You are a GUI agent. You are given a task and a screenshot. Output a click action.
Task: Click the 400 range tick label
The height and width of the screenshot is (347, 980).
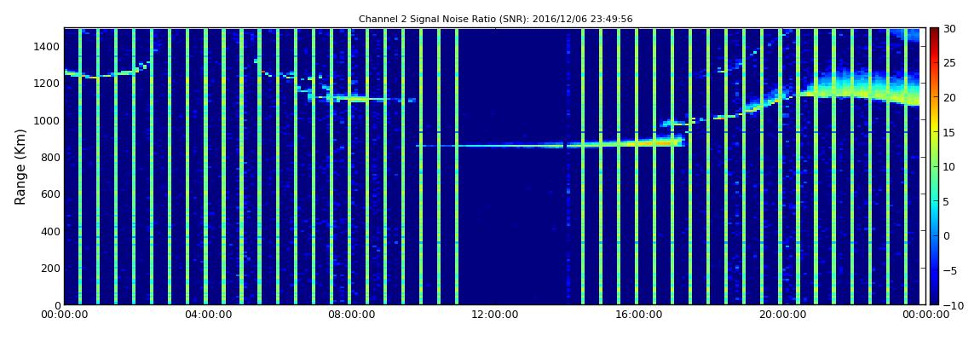click(50, 231)
